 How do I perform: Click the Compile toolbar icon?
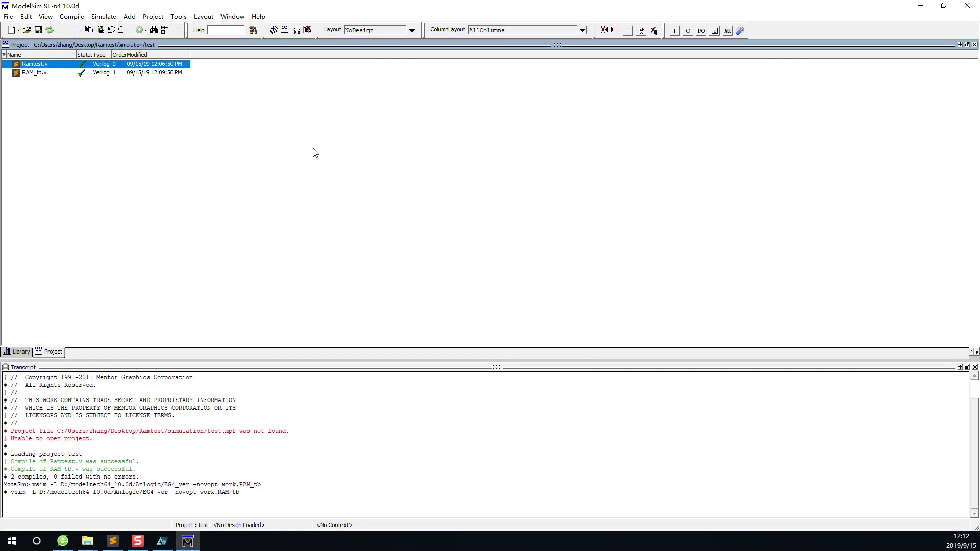click(x=274, y=30)
